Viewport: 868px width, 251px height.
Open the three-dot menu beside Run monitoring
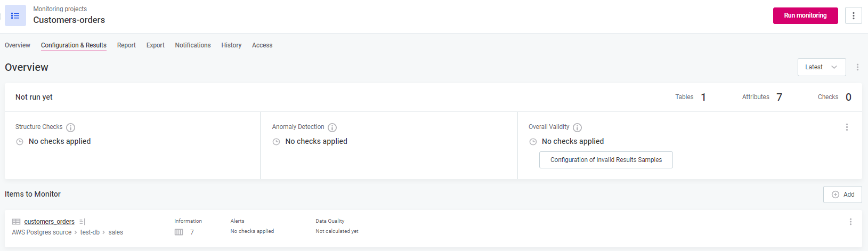[853, 15]
